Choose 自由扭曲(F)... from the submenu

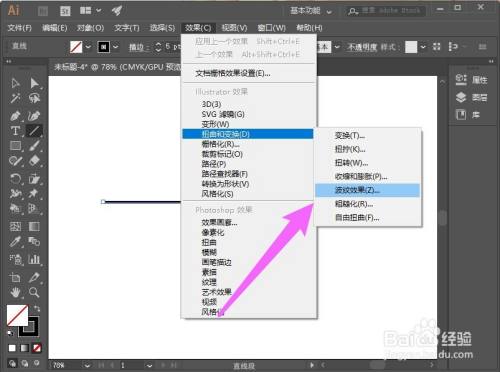367,218
